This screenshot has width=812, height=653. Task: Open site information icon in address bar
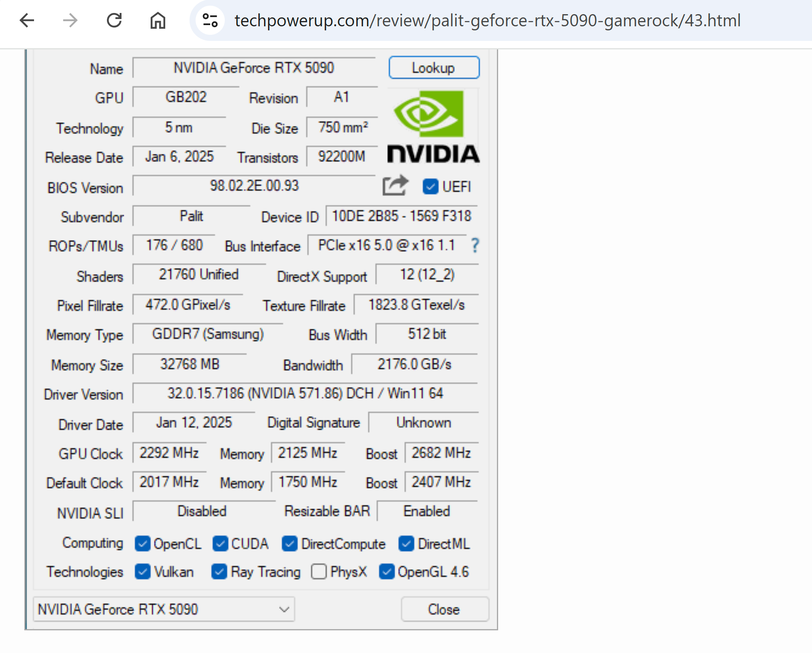(210, 20)
